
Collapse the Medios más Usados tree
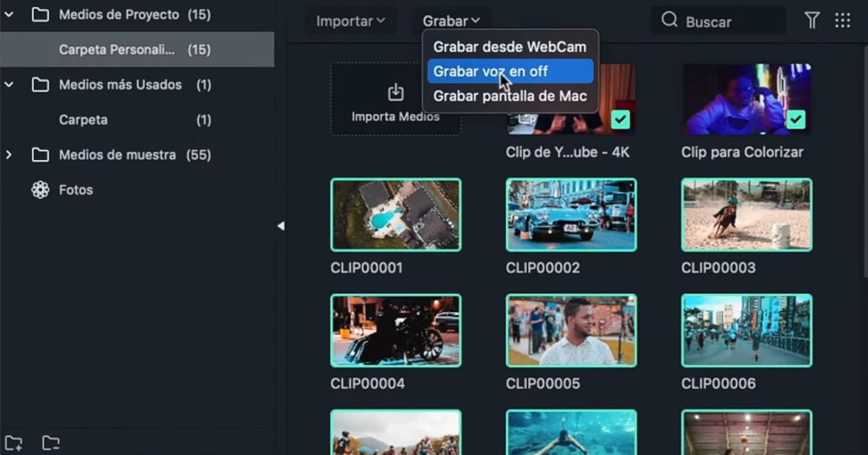coord(9,85)
